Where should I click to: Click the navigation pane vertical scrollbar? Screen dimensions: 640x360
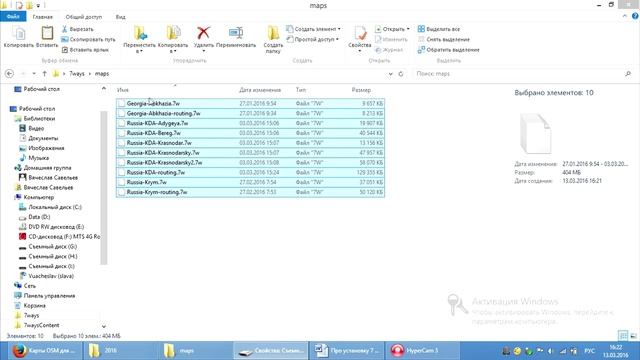(104, 188)
